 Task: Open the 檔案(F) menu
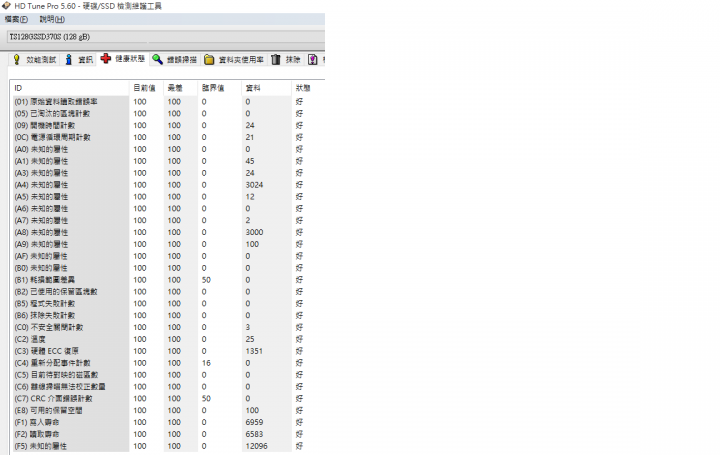click(16, 19)
